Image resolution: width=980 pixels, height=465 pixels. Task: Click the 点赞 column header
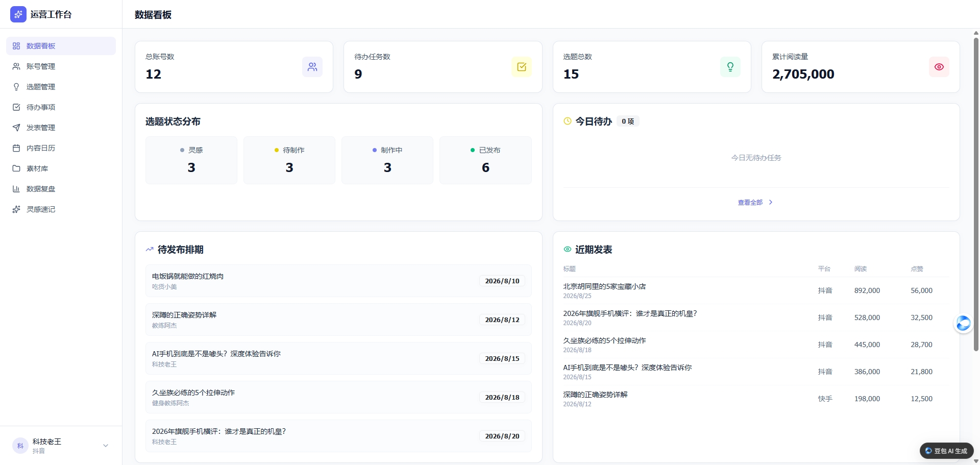coord(917,268)
